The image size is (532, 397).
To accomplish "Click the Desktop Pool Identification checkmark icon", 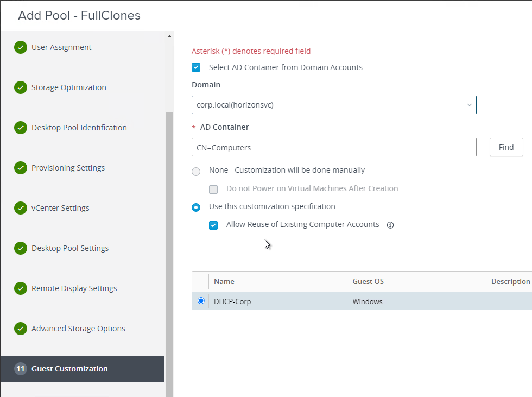I will point(21,128).
